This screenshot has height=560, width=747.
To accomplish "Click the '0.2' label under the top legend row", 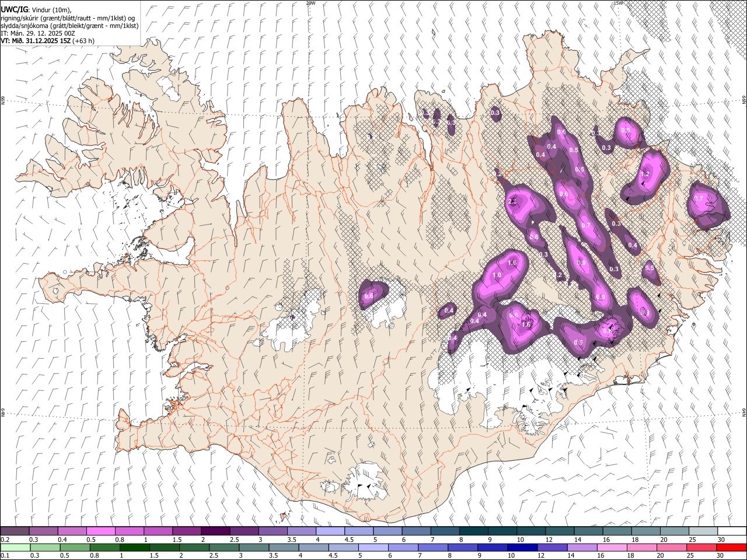I will [x=4, y=539].
